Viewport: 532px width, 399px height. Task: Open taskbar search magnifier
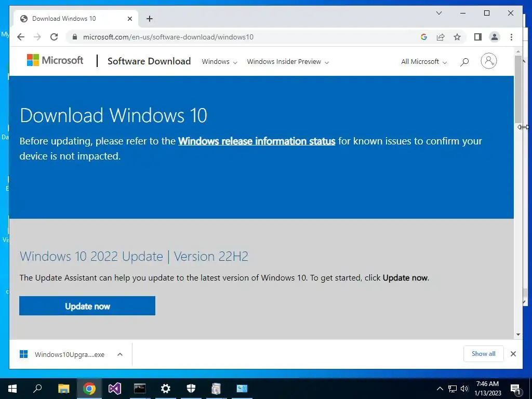click(x=37, y=389)
